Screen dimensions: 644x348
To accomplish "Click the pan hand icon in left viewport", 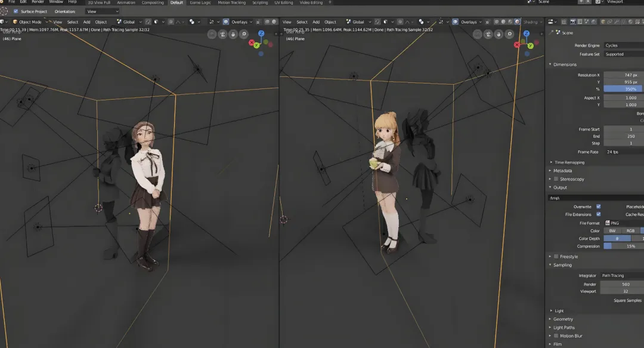I will click(x=233, y=34).
